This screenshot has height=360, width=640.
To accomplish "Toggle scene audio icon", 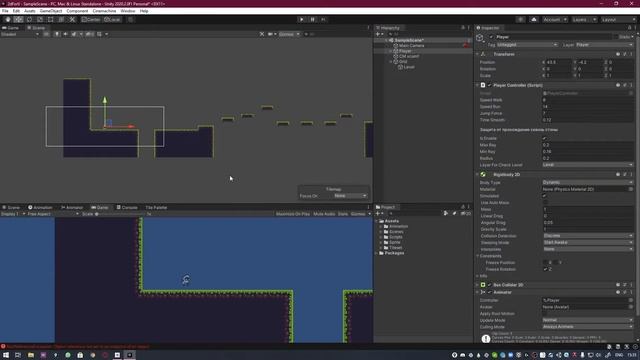I will click(x=65, y=34).
